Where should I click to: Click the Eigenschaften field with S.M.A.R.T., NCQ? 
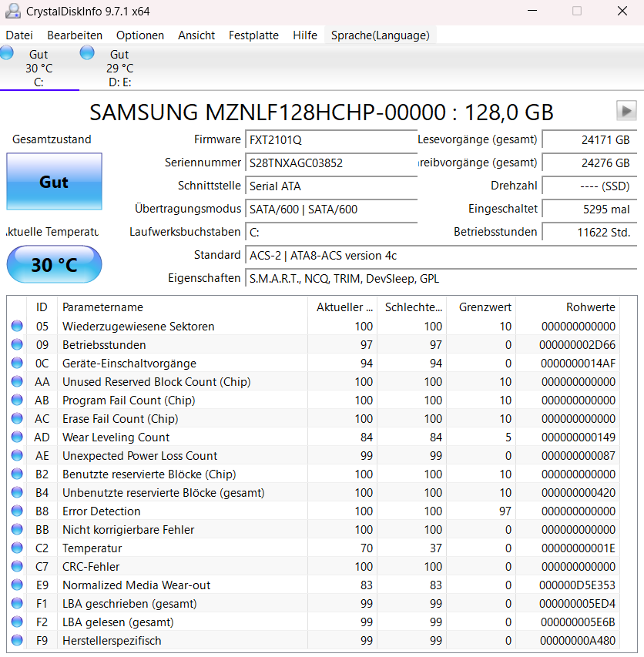pos(441,278)
